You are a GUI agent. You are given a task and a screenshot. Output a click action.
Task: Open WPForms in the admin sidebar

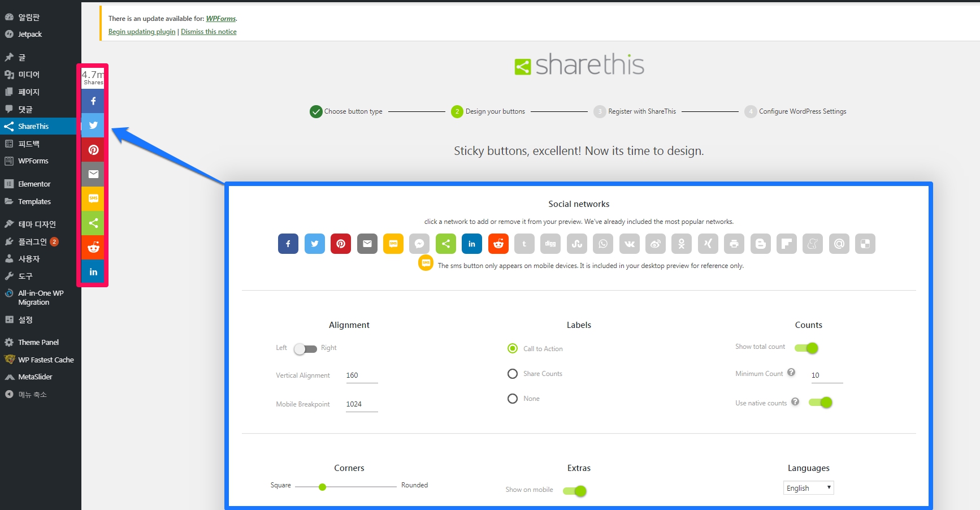click(x=33, y=161)
